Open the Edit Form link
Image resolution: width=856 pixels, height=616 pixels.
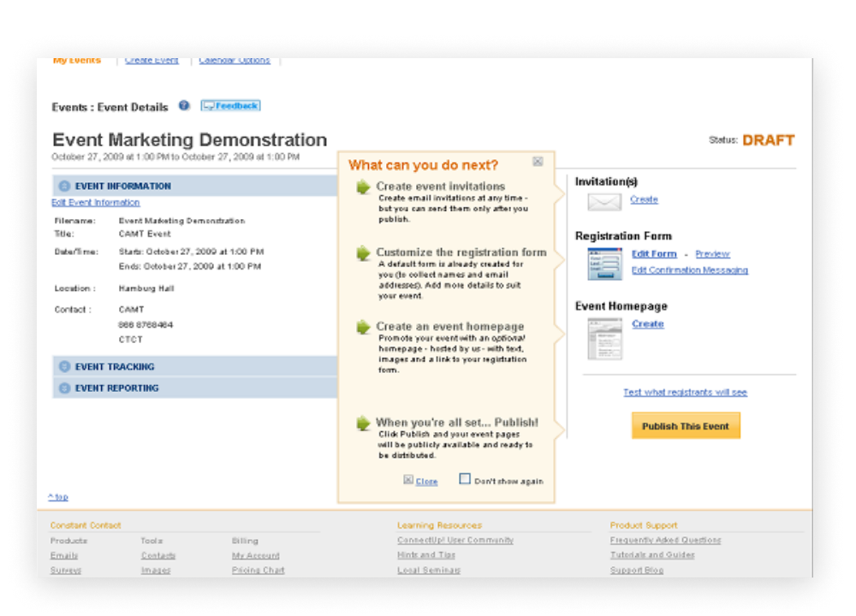point(654,254)
